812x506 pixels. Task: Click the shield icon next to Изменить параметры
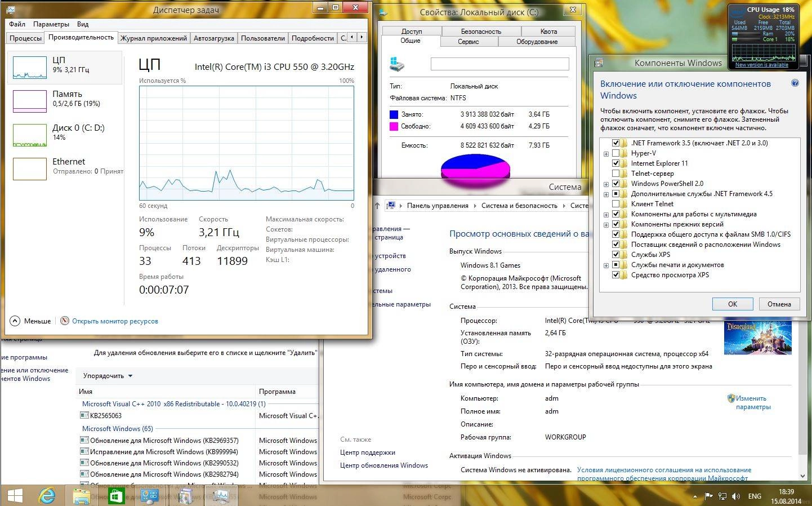731,398
